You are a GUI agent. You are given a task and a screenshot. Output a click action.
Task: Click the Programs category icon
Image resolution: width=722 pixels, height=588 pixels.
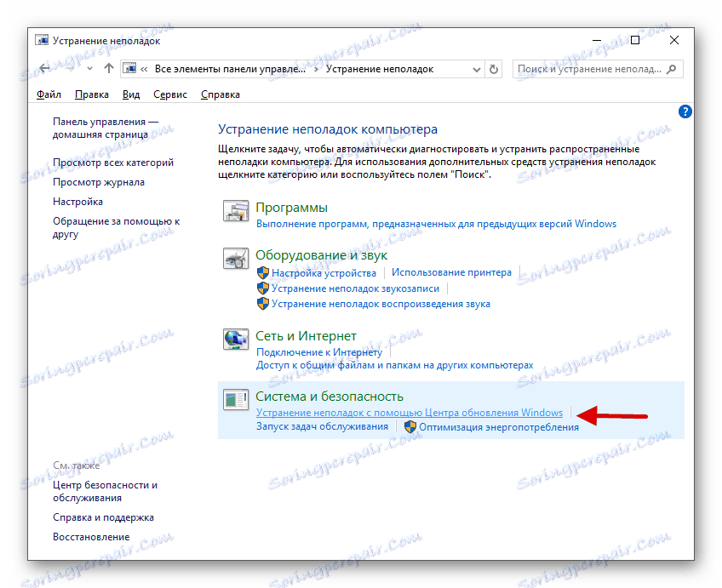236,211
